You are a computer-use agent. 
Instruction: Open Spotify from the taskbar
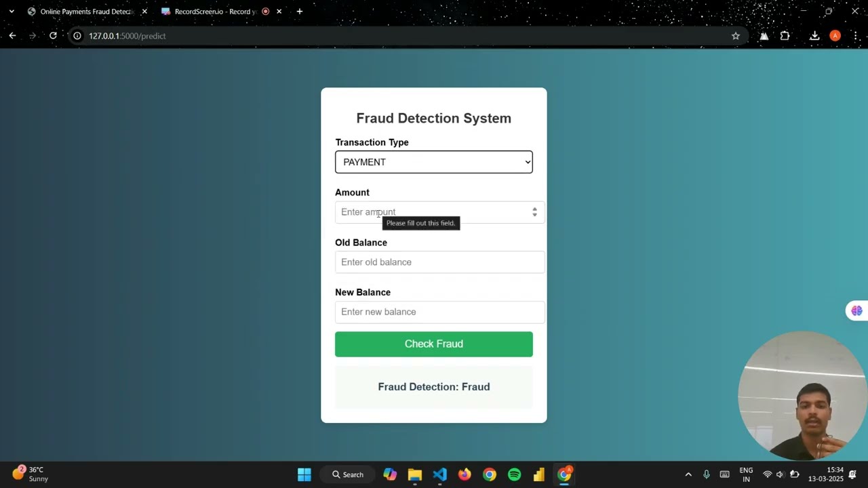[x=514, y=474]
